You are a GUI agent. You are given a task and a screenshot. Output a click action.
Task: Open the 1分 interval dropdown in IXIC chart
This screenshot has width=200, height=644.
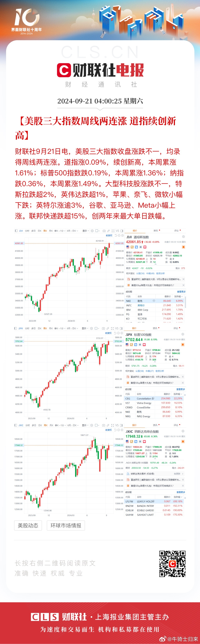63,425
